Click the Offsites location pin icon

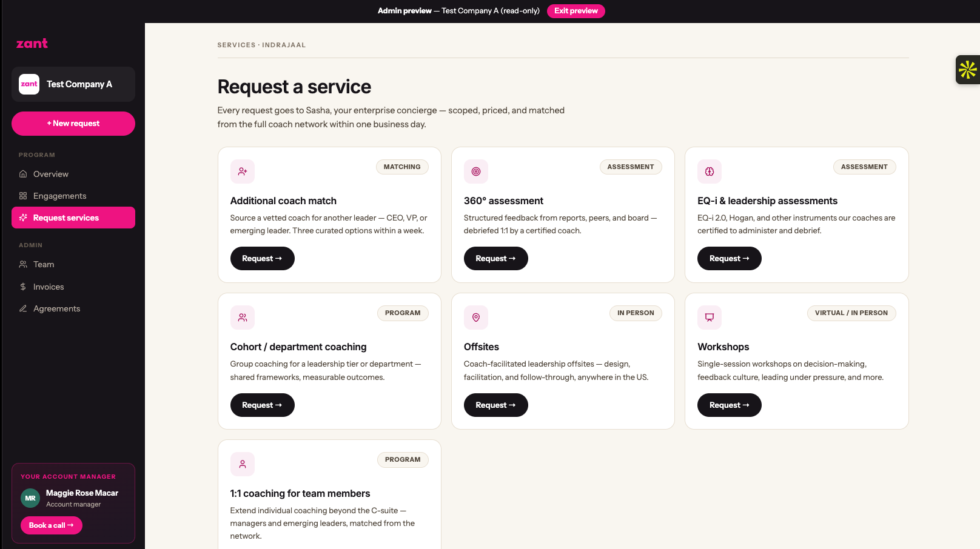476,318
